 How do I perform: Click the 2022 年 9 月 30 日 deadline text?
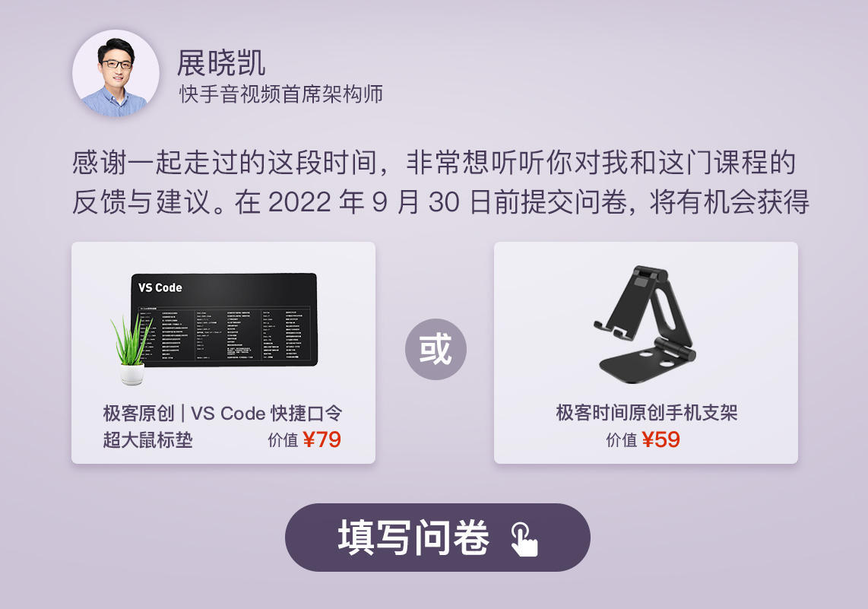tap(379, 202)
